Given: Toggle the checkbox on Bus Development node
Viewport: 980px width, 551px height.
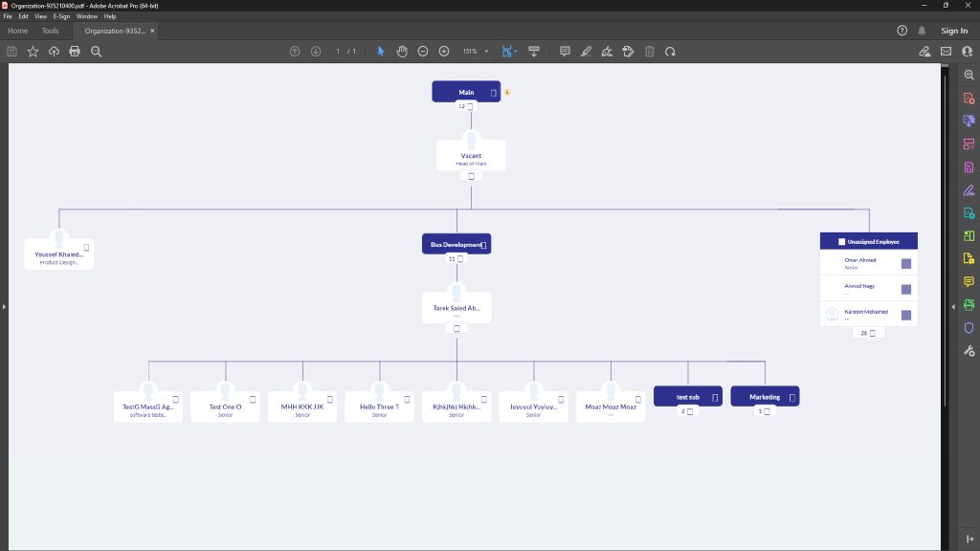Looking at the screenshot, I should tap(483, 245).
